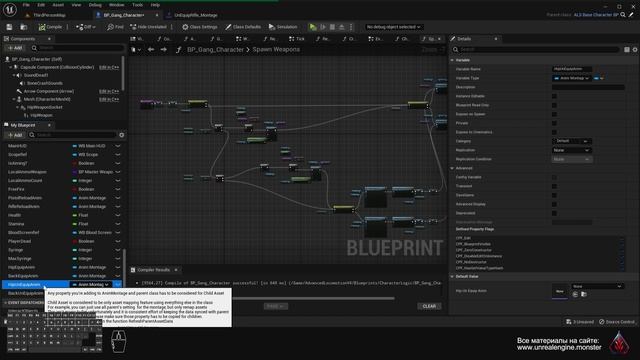Toggle Advanced Display checkbox
This screenshot has height=360, width=640.
(554, 204)
